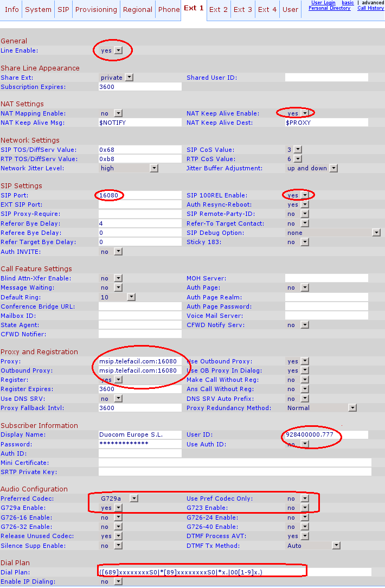The image size is (385, 588).
Task: Go to the Regional tab
Action: [137, 10]
